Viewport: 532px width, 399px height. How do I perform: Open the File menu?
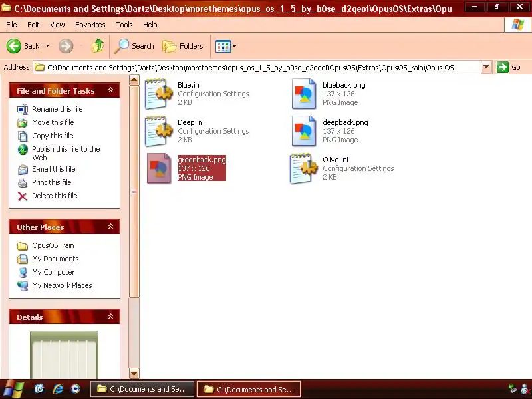pos(11,25)
